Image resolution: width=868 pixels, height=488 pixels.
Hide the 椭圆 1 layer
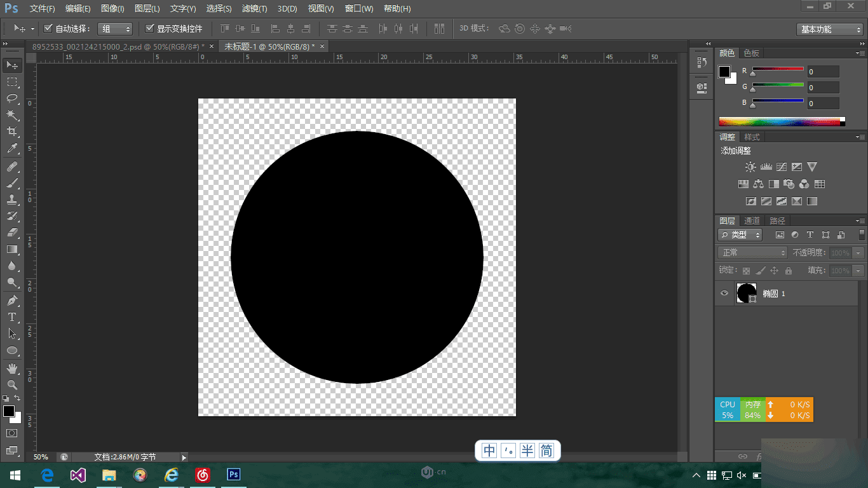724,294
